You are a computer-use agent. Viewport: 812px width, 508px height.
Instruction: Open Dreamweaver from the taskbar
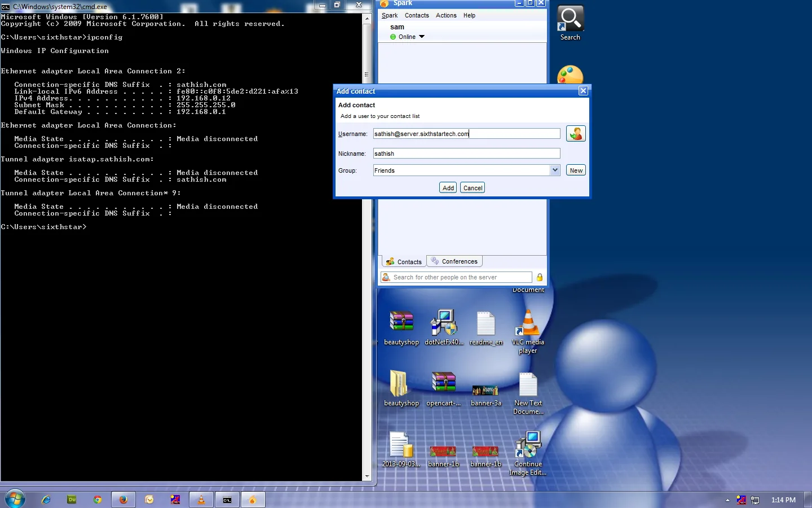coord(72,500)
